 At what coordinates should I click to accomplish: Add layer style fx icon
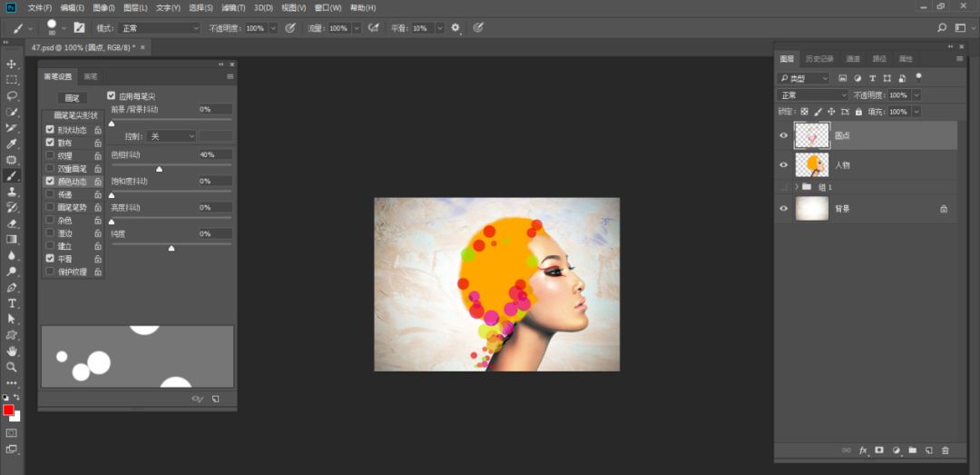[864, 450]
